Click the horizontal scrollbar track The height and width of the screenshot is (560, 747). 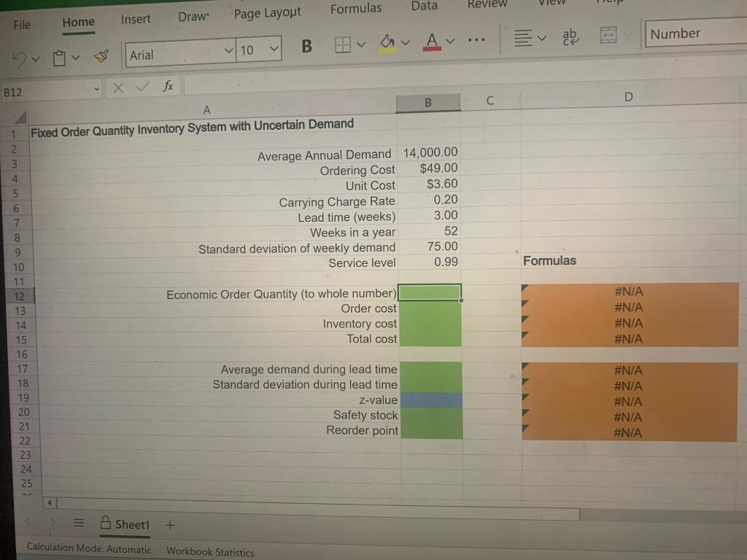tap(318, 509)
